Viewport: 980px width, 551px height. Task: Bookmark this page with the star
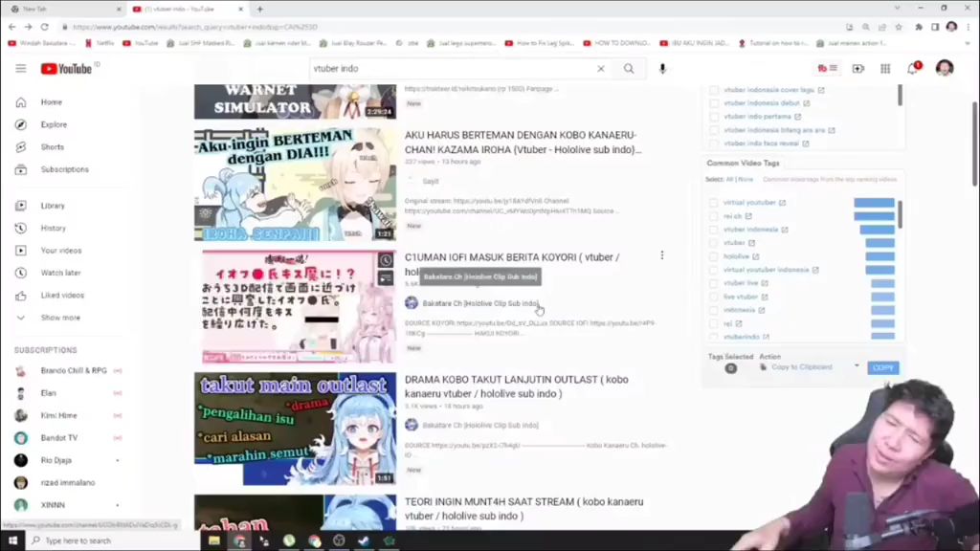(899, 27)
